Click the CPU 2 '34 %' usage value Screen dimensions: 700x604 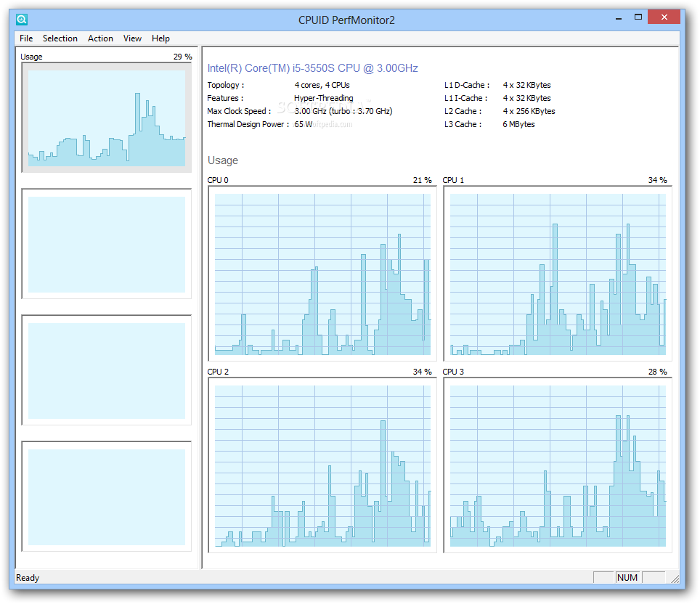[423, 372]
